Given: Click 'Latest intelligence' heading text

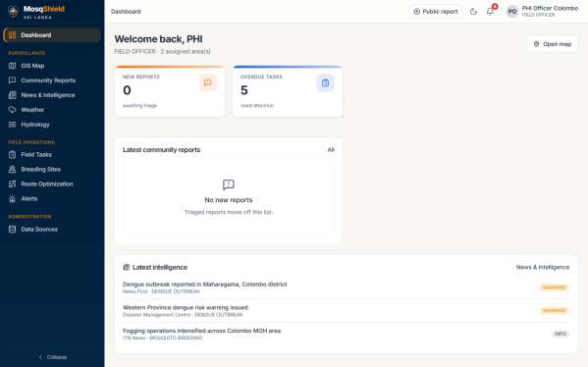Looking at the screenshot, I should point(160,267).
